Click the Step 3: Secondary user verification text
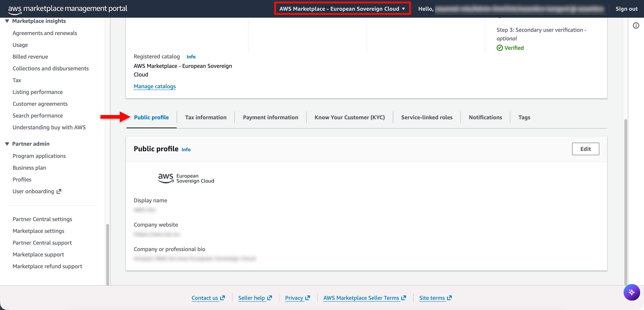Image resolution: width=644 pixels, height=310 pixels. point(542,34)
